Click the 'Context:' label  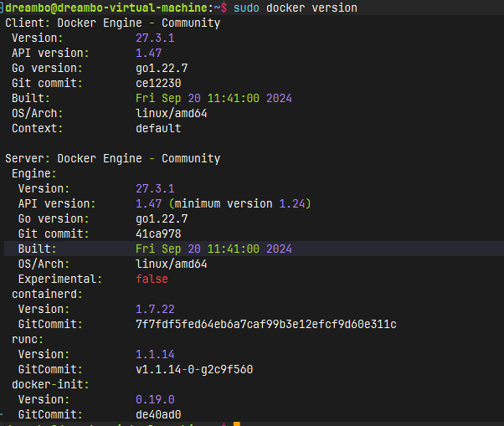[x=38, y=128]
